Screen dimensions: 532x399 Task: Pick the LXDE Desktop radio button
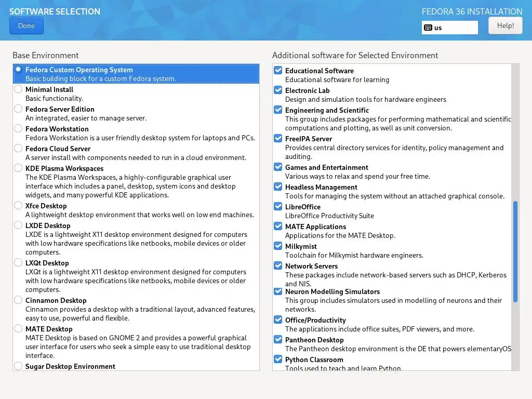click(x=18, y=224)
